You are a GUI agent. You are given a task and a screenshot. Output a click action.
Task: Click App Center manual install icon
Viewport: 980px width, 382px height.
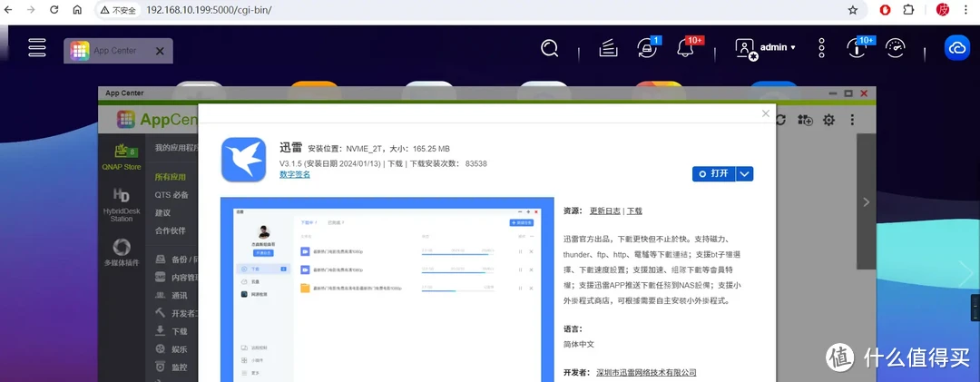pos(805,120)
